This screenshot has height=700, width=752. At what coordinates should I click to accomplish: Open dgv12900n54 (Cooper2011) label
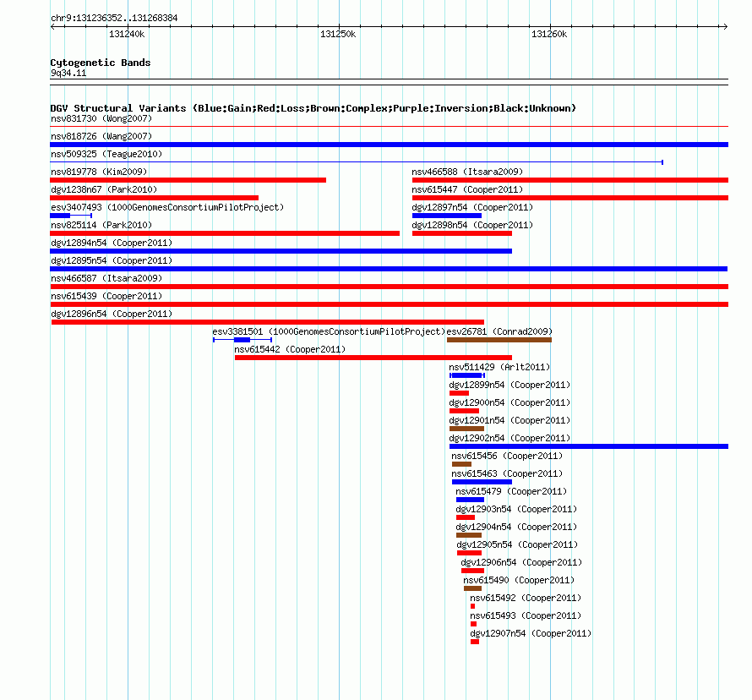(510, 402)
